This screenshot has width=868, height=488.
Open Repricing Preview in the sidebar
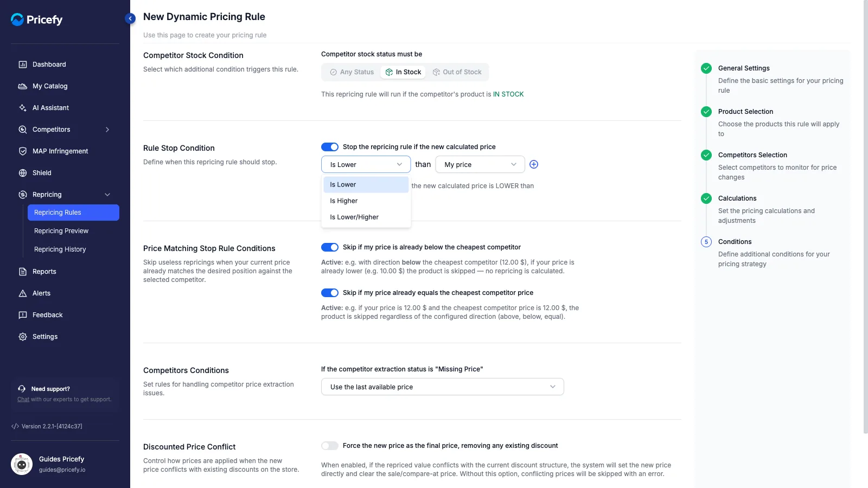point(61,231)
